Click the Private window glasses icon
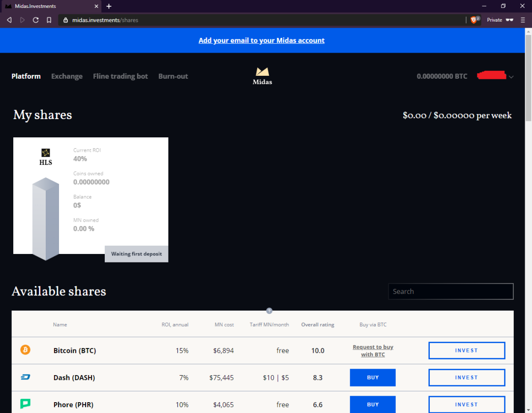 pyautogui.click(x=509, y=20)
